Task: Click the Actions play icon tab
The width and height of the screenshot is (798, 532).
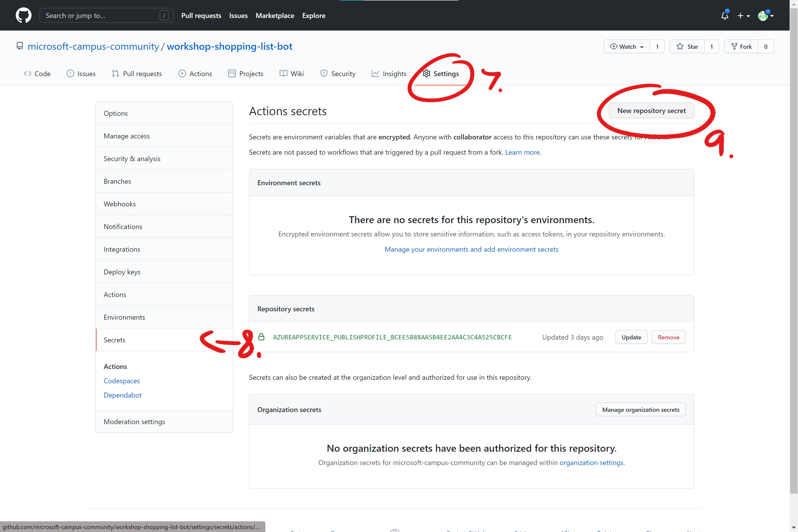Action: coord(195,74)
